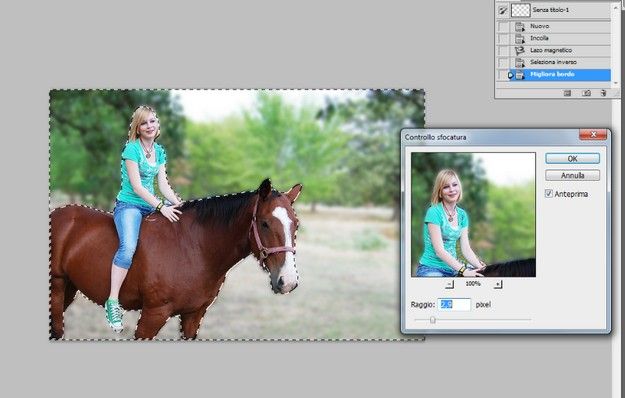
Task: Set history brush source box for Nuovo
Action: pos(503,26)
